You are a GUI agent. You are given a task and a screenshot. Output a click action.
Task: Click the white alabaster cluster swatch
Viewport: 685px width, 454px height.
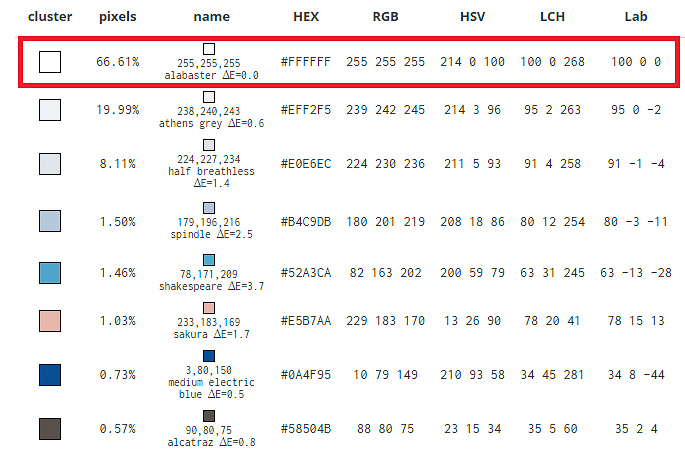click(x=50, y=62)
